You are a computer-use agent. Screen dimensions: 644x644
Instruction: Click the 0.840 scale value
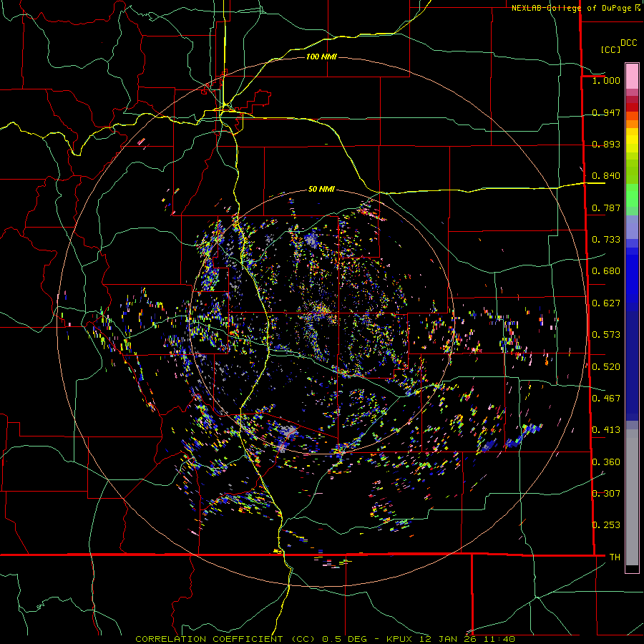click(606, 176)
